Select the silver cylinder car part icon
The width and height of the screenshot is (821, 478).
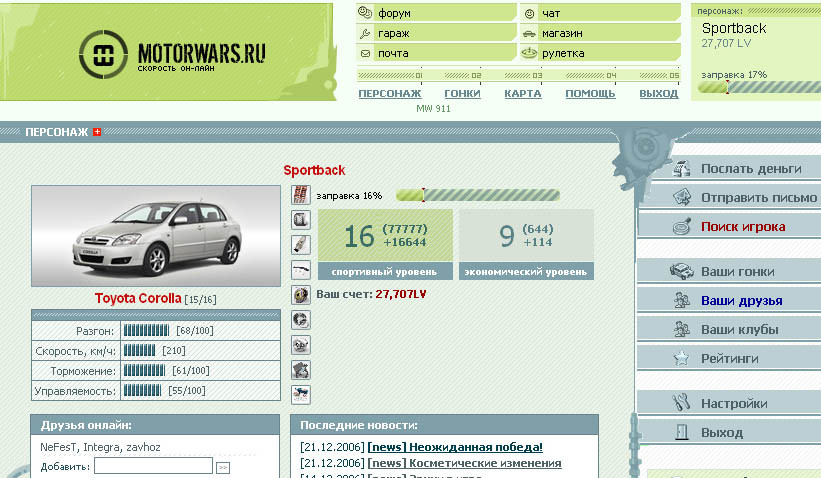pos(301,220)
